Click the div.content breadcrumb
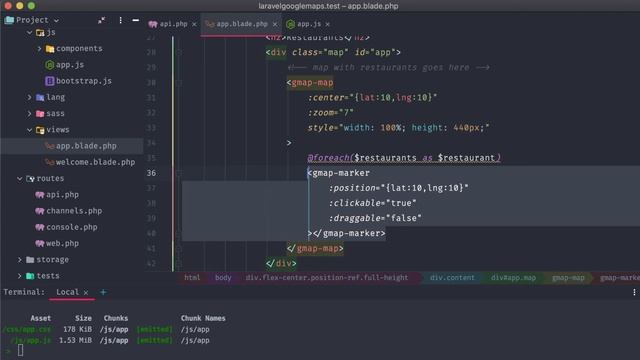 click(452, 278)
